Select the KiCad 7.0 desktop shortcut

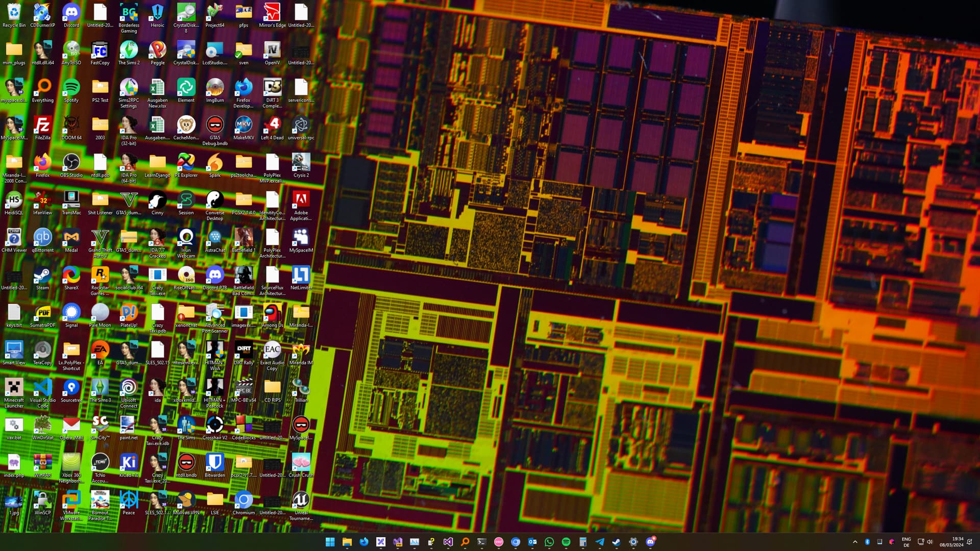click(x=129, y=466)
